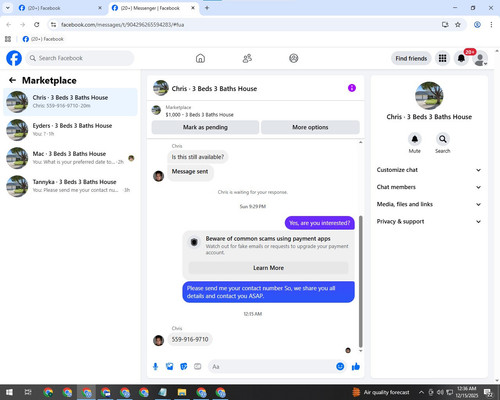Expand Media, files and links section
The image size is (500, 400).
point(429,204)
